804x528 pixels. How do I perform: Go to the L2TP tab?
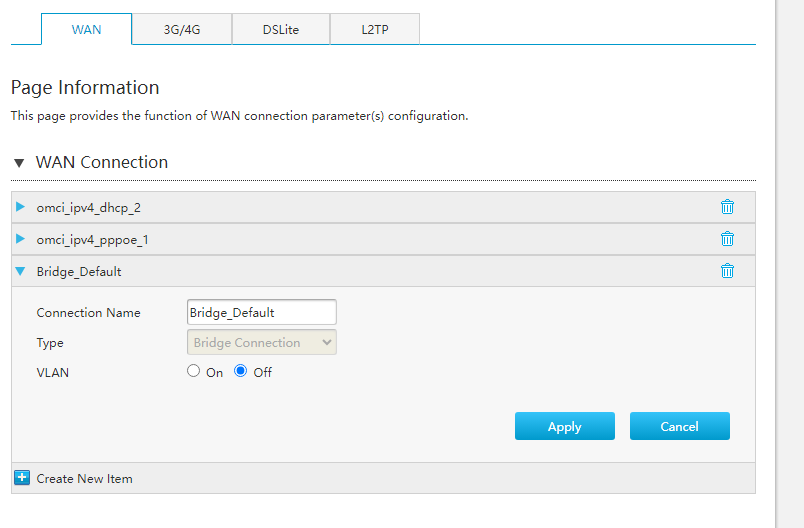pos(376,30)
